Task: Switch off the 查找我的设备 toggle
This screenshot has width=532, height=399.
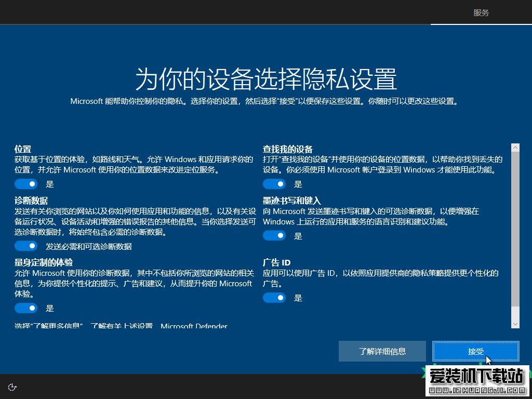Action: [x=274, y=184]
